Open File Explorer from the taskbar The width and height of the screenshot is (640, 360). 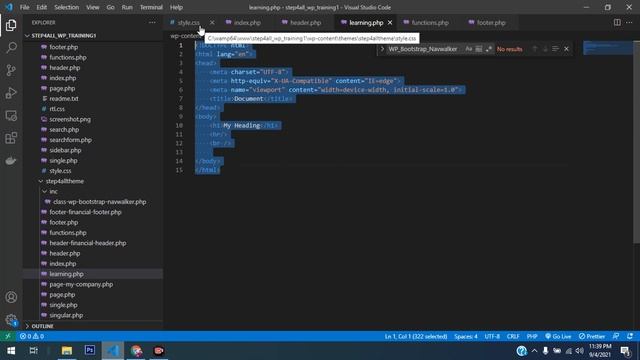pyautogui.click(x=67, y=351)
